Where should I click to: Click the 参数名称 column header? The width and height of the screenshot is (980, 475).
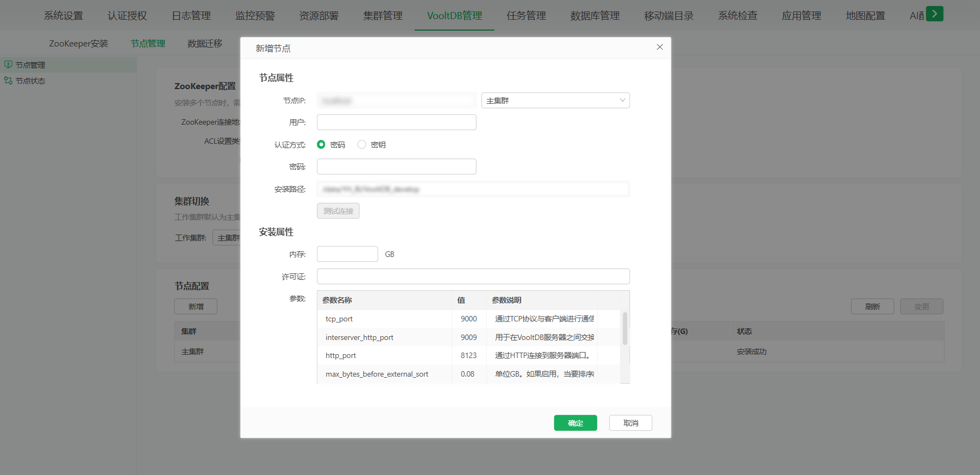point(337,300)
